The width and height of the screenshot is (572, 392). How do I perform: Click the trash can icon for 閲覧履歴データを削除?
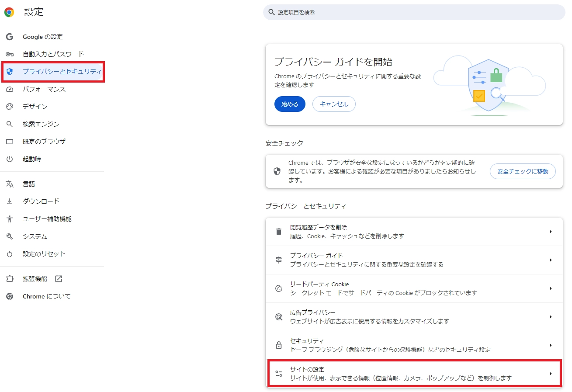click(279, 232)
